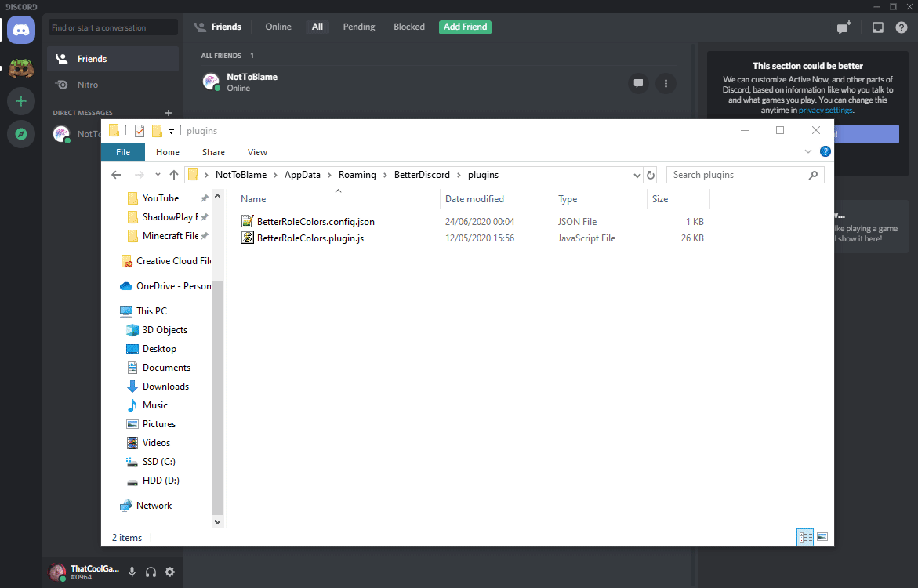Open Explore Public Servers compass icon
The width and height of the screenshot is (918, 588).
(x=21, y=134)
